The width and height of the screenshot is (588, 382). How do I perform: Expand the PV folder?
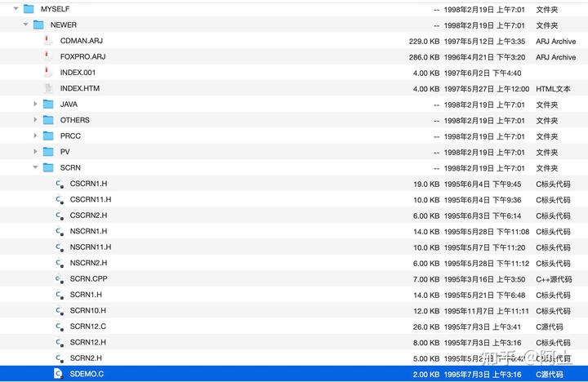(35, 152)
